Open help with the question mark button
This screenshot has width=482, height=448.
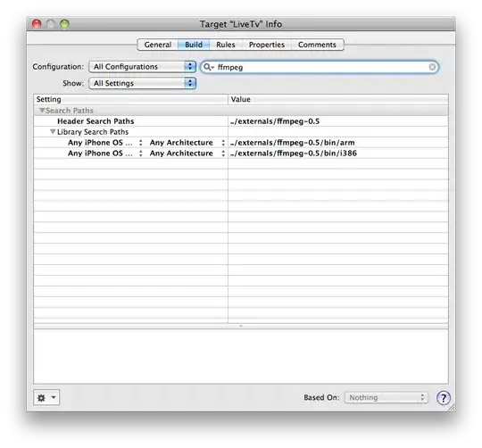[443, 398]
